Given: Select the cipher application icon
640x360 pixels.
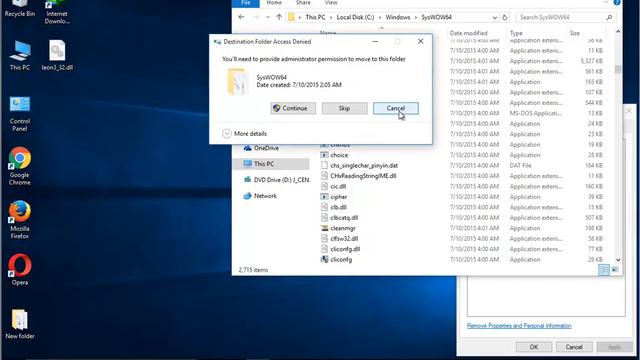Looking at the screenshot, I should pyautogui.click(x=324, y=197).
